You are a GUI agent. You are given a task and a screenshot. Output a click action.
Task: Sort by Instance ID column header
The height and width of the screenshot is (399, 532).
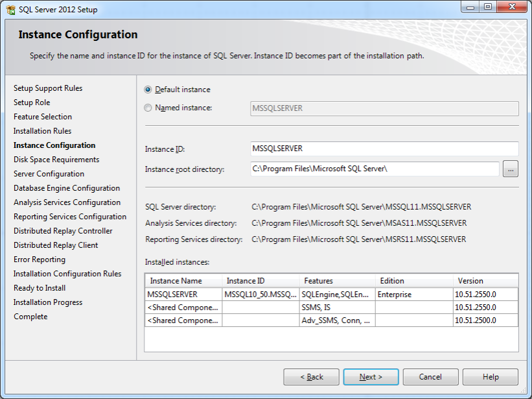(260, 281)
